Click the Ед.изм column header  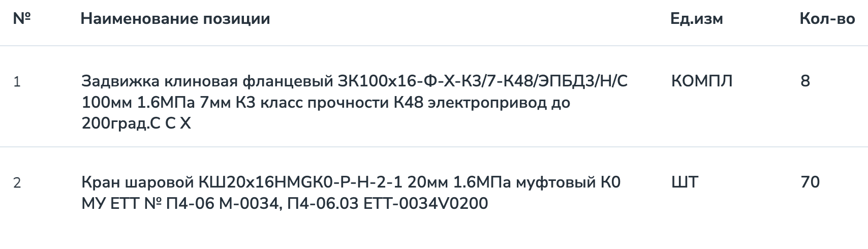click(697, 19)
